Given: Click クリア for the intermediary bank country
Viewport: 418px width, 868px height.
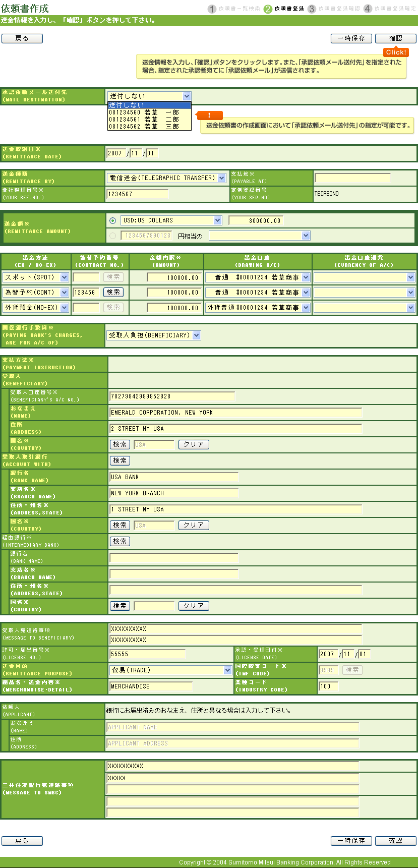Looking at the screenshot, I should (194, 606).
